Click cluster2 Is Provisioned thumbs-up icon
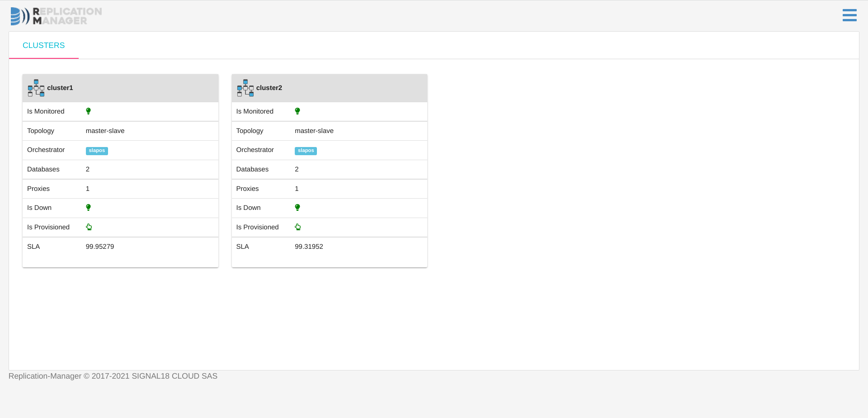This screenshot has width=868, height=418. pyautogui.click(x=298, y=227)
